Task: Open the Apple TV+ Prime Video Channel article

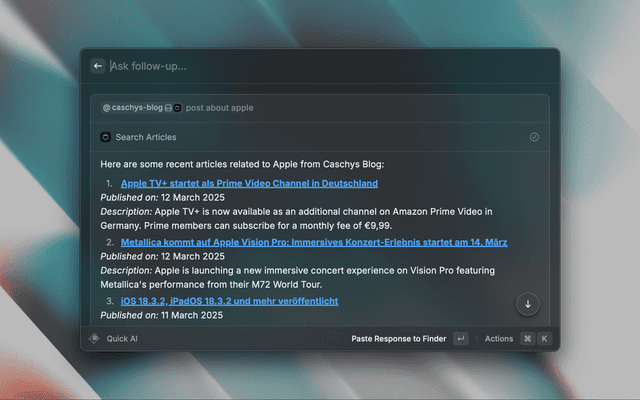Action: [249, 184]
